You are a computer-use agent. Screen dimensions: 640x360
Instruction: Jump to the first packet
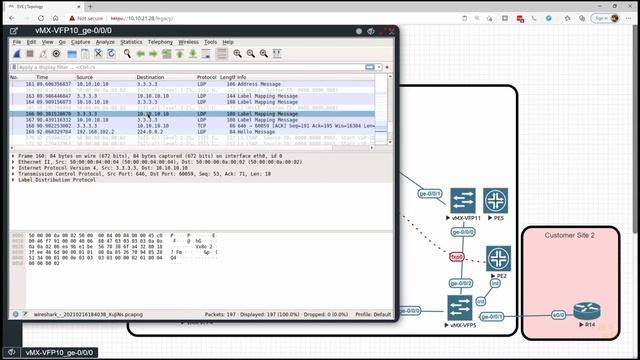pyautogui.click(x=180, y=54)
